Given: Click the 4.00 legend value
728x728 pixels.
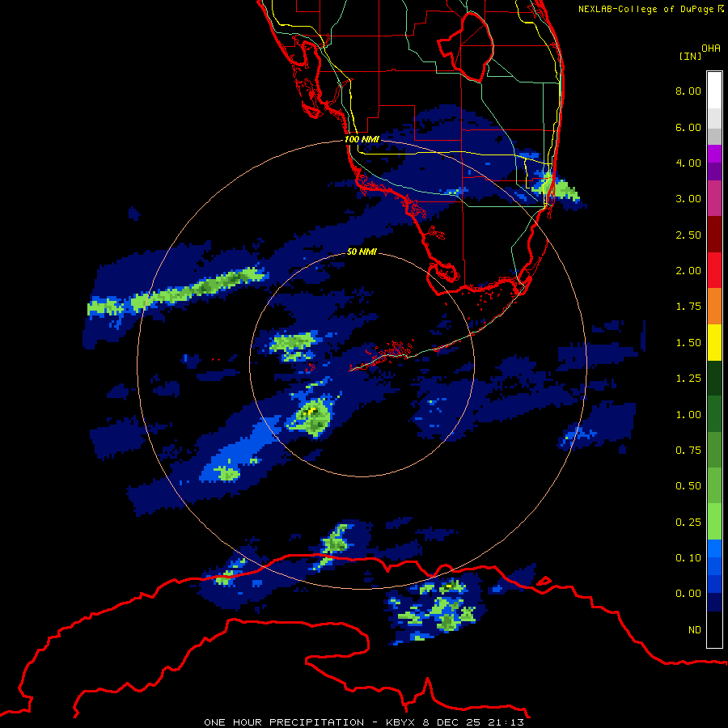Looking at the screenshot, I should point(688,163).
